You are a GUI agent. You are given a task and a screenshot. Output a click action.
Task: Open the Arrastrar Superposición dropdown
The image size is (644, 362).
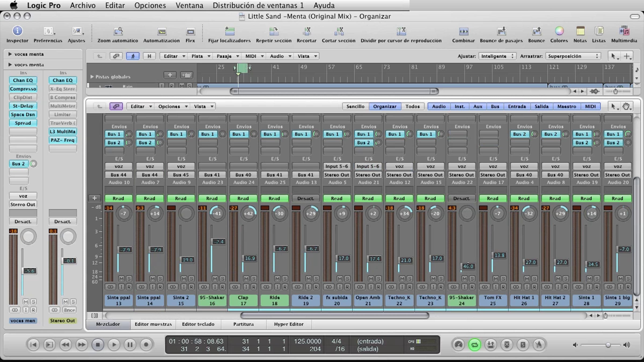pyautogui.click(x=573, y=56)
